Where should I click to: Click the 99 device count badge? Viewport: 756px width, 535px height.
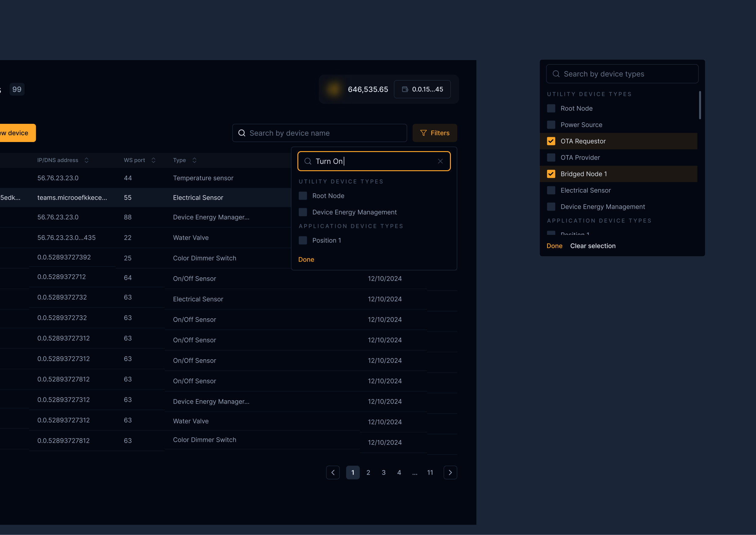tap(17, 89)
